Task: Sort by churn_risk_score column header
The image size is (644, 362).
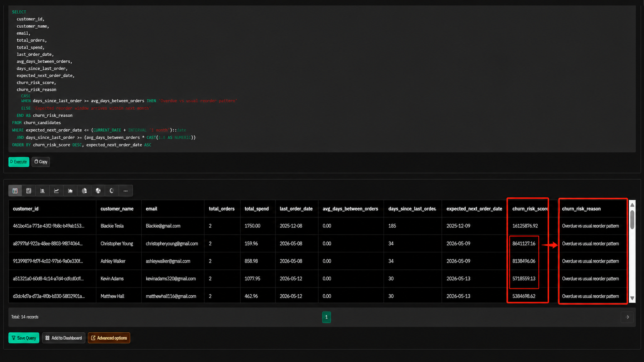Action: coord(530,209)
